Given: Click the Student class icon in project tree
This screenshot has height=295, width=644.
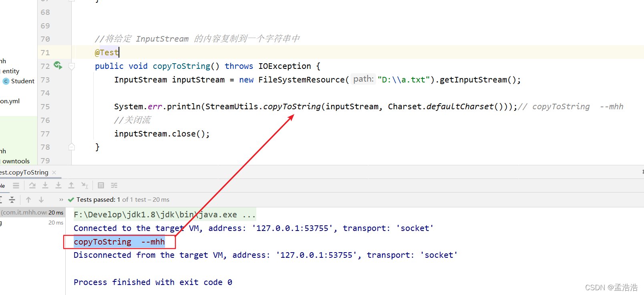Looking at the screenshot, I should coord(6,81).
